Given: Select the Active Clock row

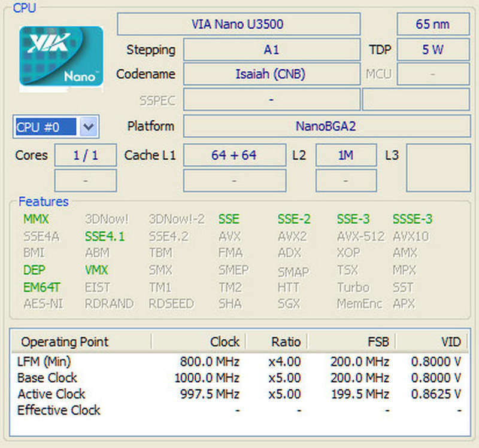Looking at the screenshot, I should point(239,394).
